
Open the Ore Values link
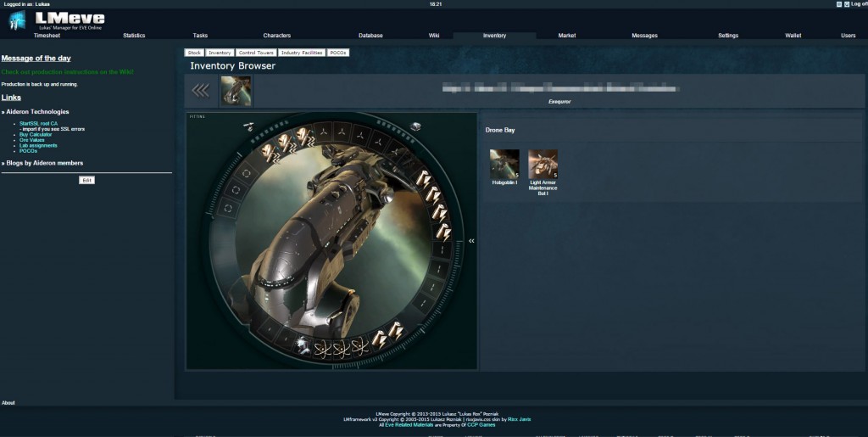[x=31, y=140]
